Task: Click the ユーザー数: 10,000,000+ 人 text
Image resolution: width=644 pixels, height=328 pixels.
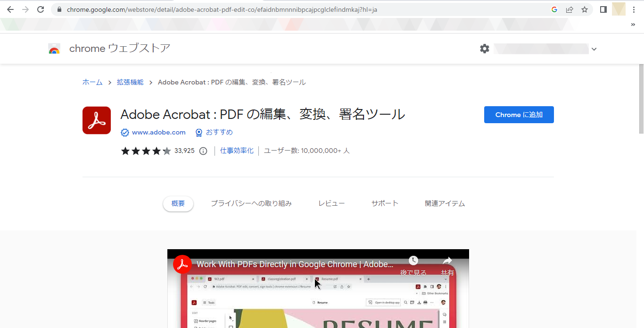Action: (x=306, y=151)
